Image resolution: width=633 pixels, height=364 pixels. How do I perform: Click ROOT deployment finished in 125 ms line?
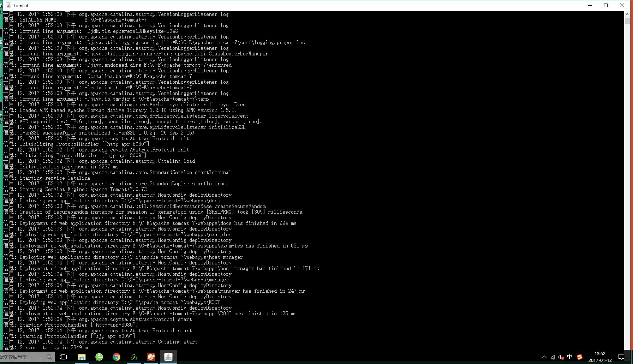click(x=150, y=314)
